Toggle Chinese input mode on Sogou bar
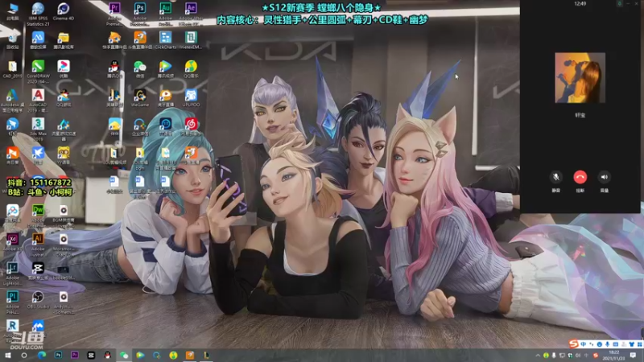 [x=583, y=344]
